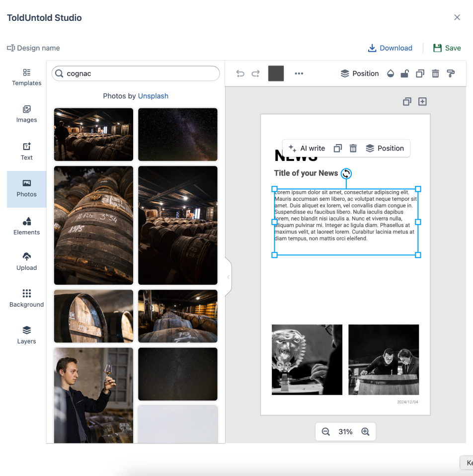473x476 pixels.
Task: Open Position dropdown in top toolbar
Action: (x=360, y=74)
